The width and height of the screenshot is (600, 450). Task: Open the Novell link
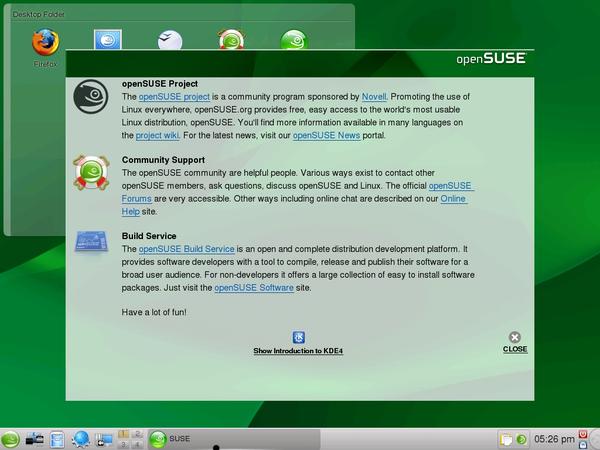pyautogui.click(x=374, y=97)
